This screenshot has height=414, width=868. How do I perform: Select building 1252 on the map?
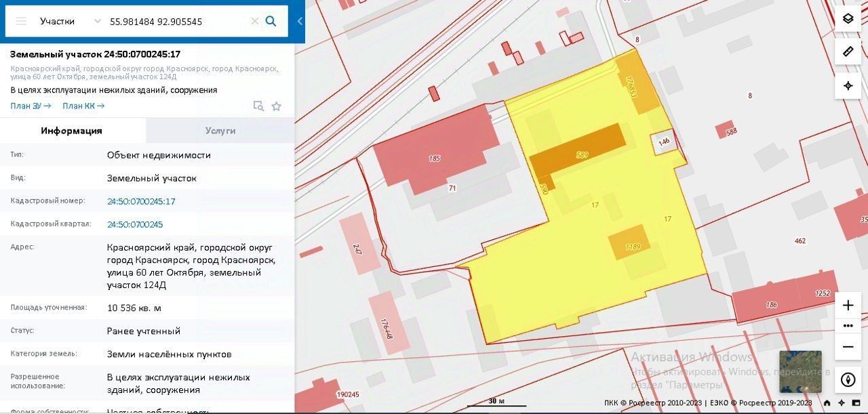822,293
